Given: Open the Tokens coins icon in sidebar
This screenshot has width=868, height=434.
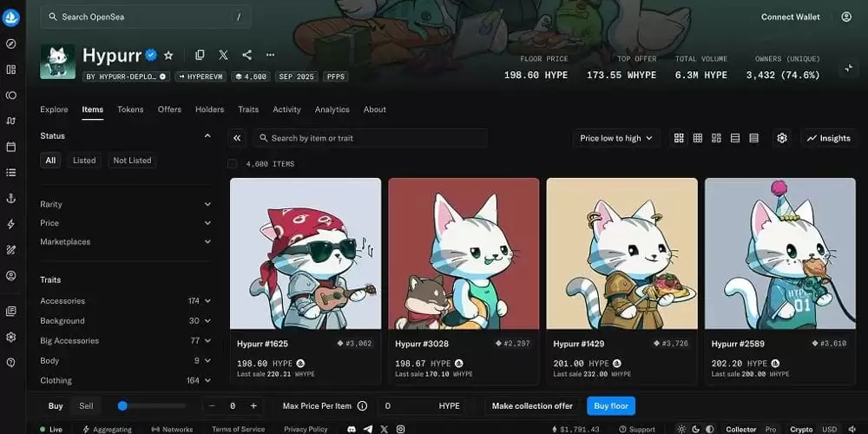Looking at the screenshot, I should pyautogui.click(x=10, y=95).
